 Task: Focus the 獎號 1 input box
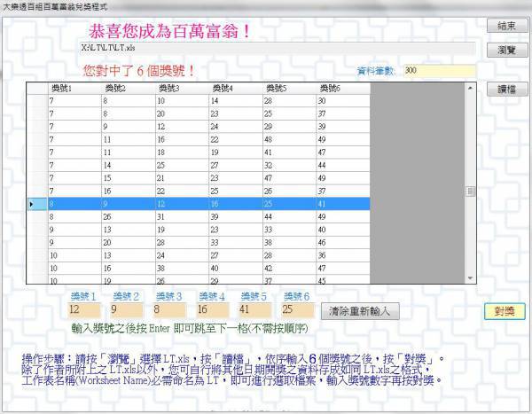point(82,310)
